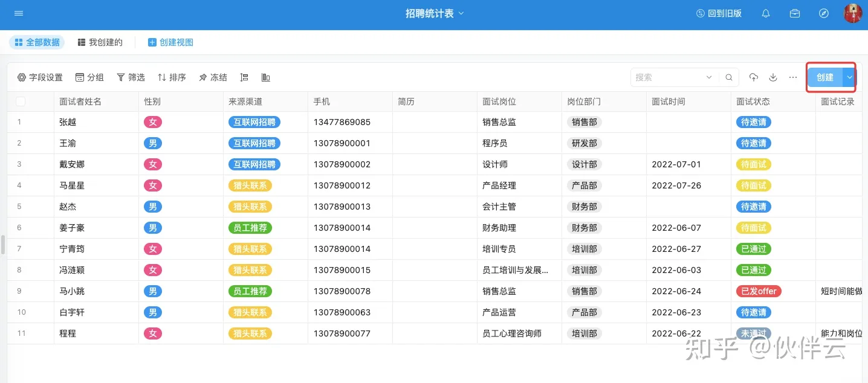This screenshot has height=383, width=868.
Task: Click 待面试 status in 戴安娜 row
Action: point(754,164)
